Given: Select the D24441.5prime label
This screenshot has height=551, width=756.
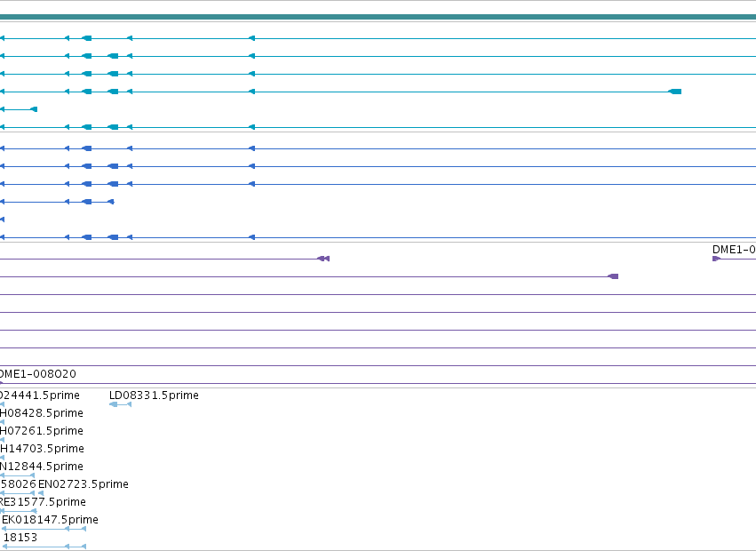Looking at the screenshot, I should click(40, 395).
